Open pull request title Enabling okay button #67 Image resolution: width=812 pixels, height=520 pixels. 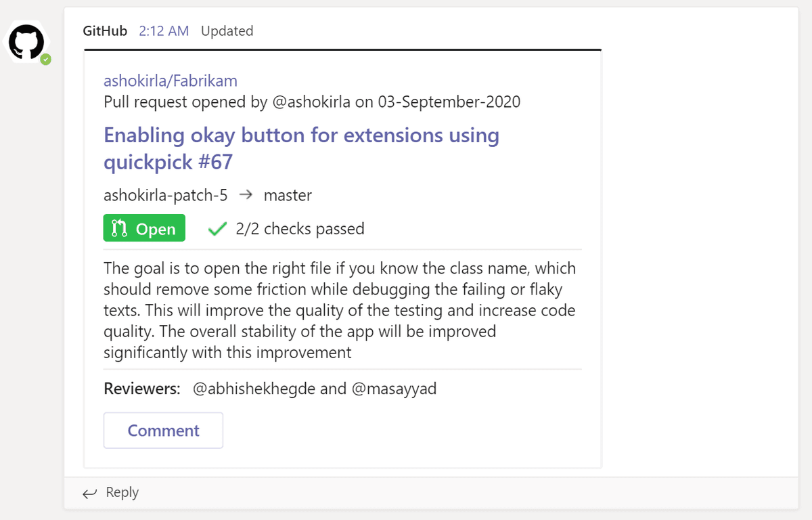(x=301, y=148)
